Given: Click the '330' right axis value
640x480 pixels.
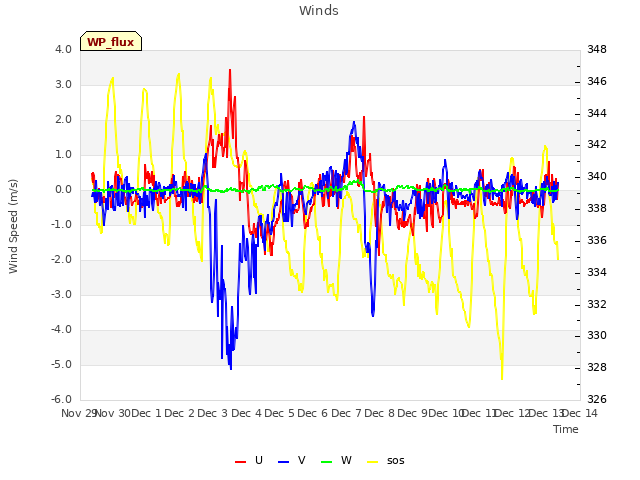Looking at the screenshot, I should tap(597, 336).
